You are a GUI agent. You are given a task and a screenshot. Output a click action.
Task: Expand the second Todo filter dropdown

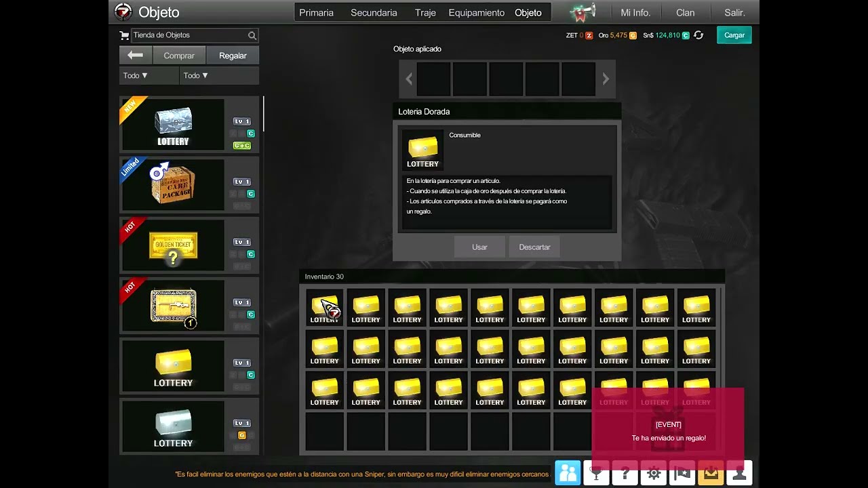click(x=219, y=75)
